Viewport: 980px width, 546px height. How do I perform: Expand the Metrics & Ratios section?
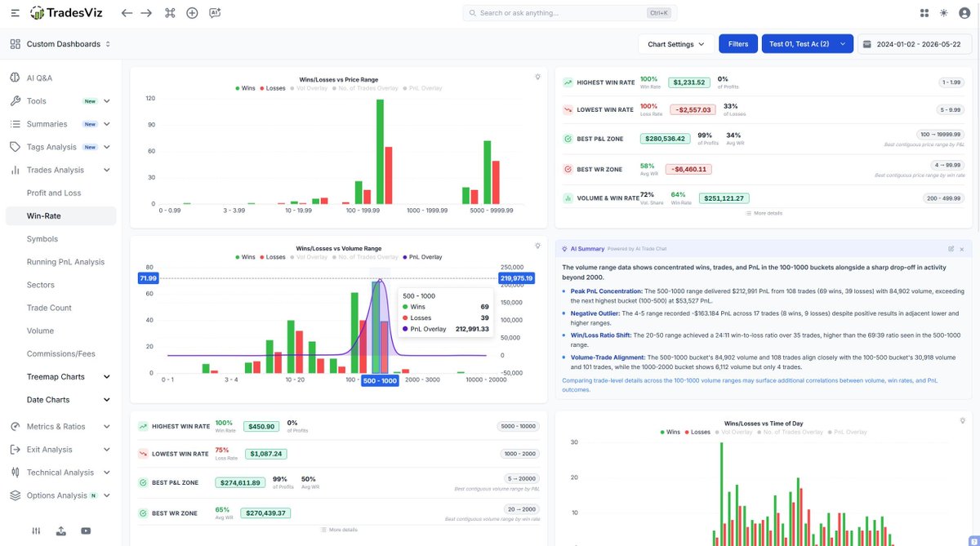click(x=107, y=426)
